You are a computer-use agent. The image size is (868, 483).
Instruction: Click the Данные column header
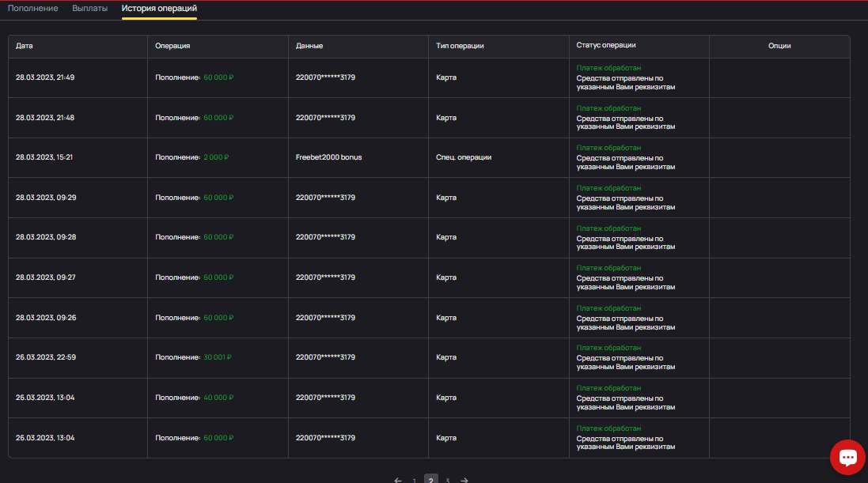pyautogui.click(x=309, y=46)
